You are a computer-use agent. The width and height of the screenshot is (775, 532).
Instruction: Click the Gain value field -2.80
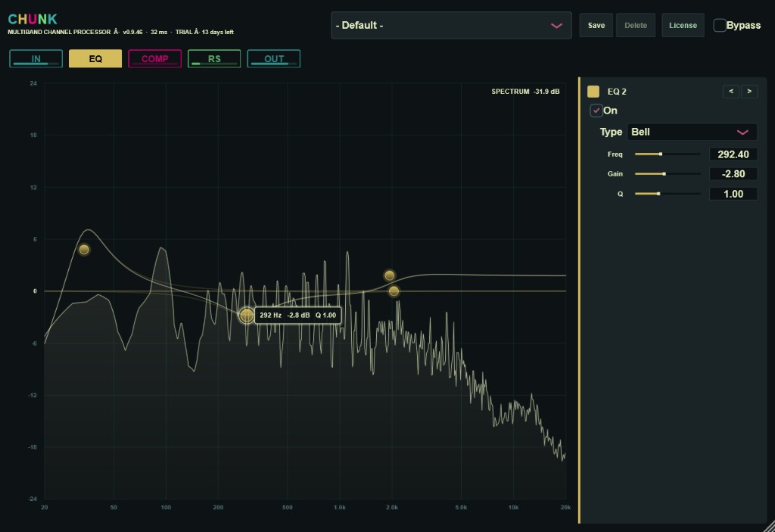click(x=733, y=174)
